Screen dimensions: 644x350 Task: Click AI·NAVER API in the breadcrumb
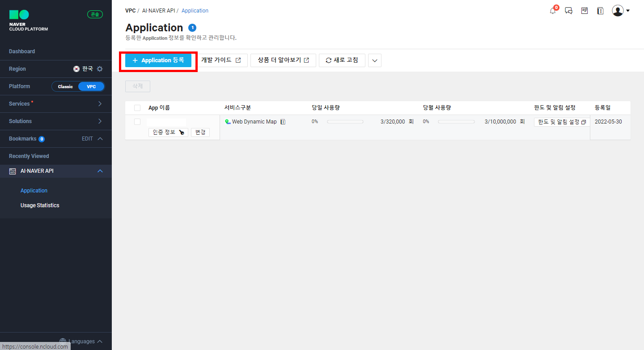pos(158,11)
